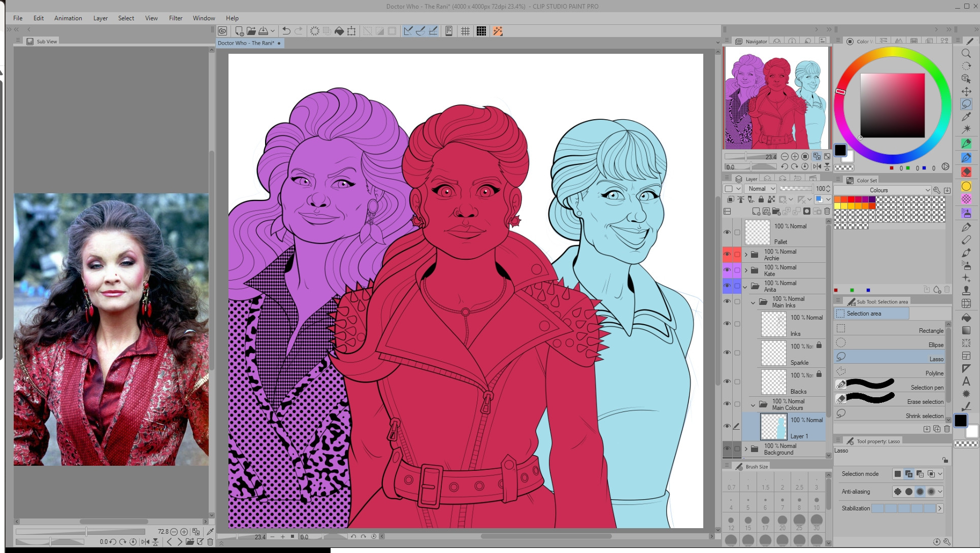Toggle visibility of the Archie folder
The width and height of the screenshot is (980, 553).
[x=727, y=254]
